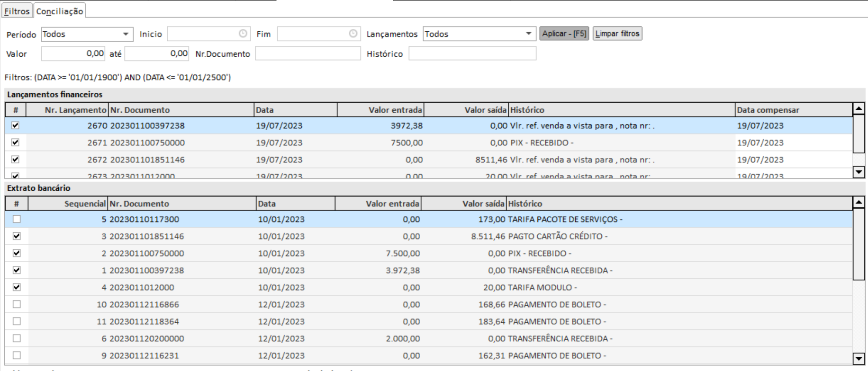Focus the Valor minimum field
This screenshot has height=371, width=868.
(73, 53)
